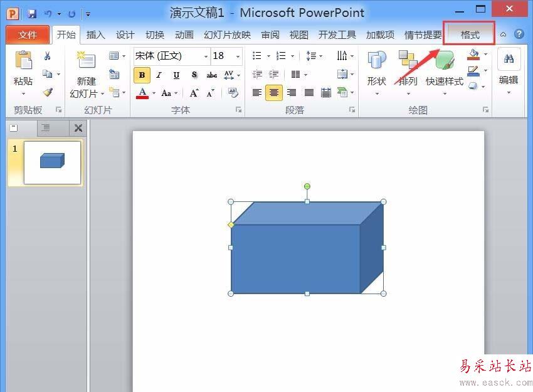Expand the numbering list dropdown

[x=292, y=56]
